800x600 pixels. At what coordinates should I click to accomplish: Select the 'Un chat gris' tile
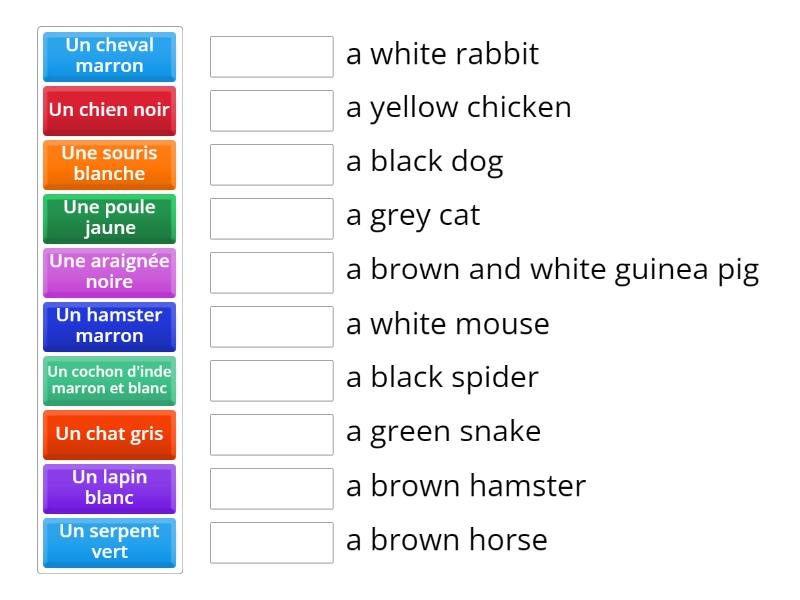pyautogui.click(x=109, y=435)
